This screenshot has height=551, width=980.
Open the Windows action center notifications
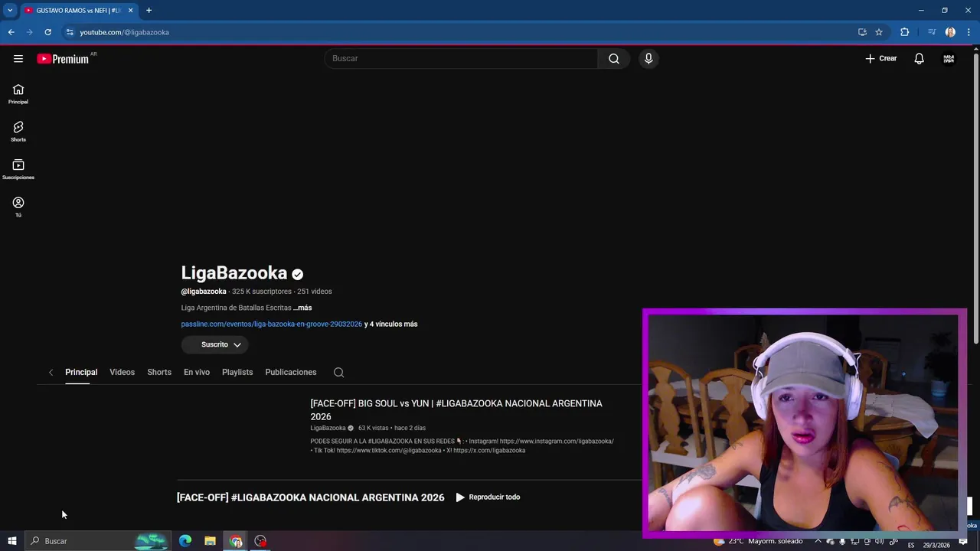pyautogui.click(x=963, y=543)
